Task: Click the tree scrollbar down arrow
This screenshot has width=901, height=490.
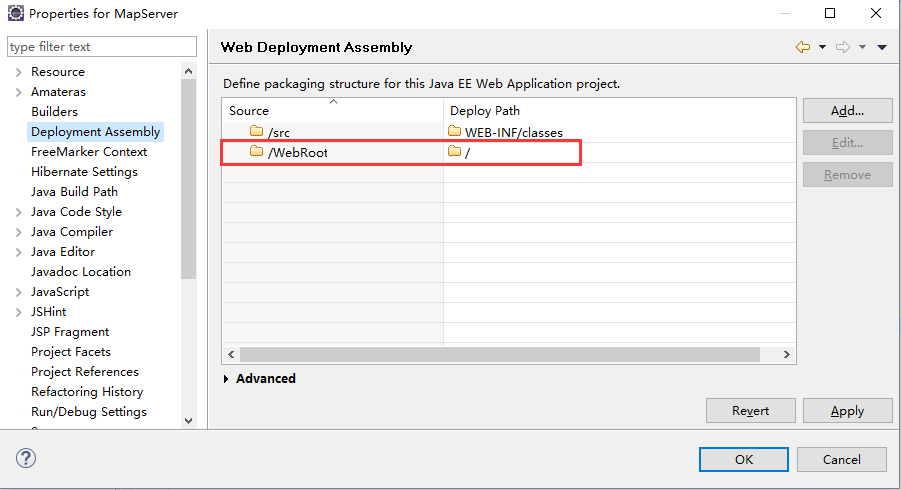Action: point(188,420)
